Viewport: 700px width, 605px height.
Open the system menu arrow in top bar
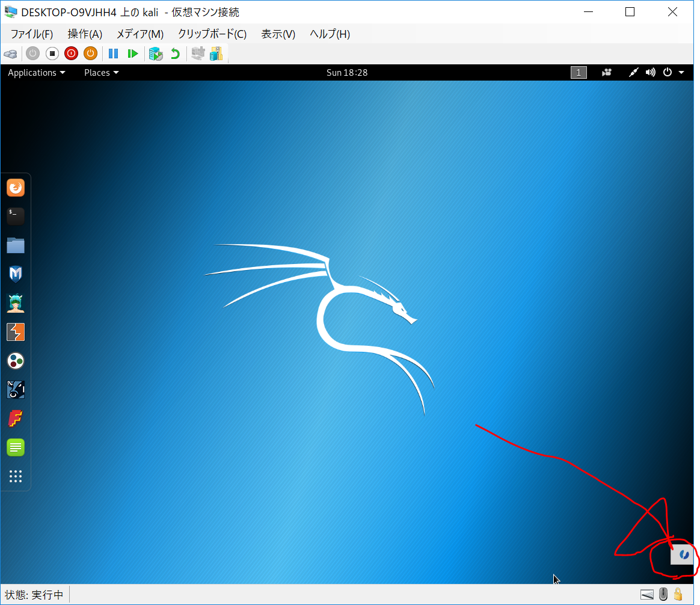coord(681,73)
